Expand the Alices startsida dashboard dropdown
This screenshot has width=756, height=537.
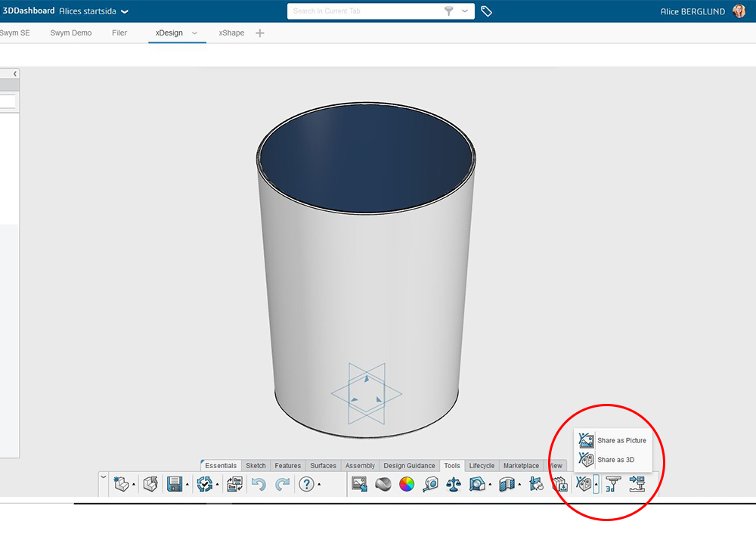click(125, 12)
